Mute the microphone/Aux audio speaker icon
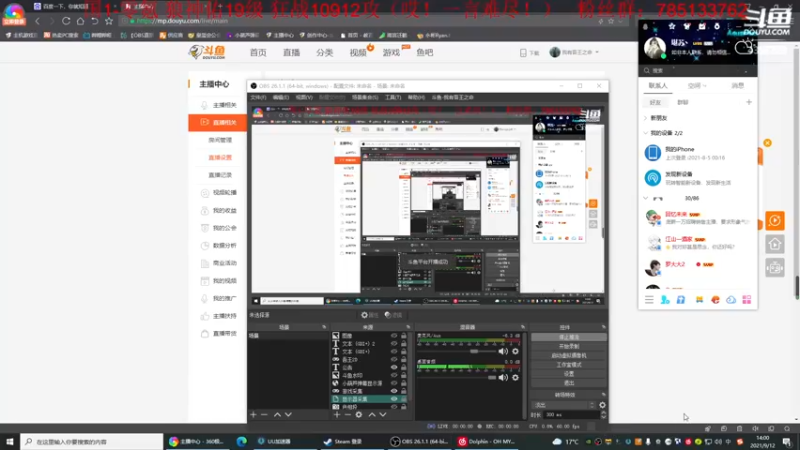 point(503,351)
